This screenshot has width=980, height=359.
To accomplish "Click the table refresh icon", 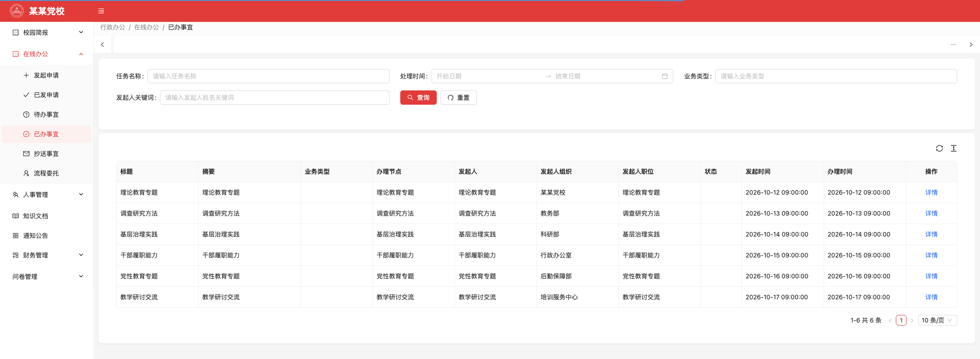I will (x=939, y=148).
